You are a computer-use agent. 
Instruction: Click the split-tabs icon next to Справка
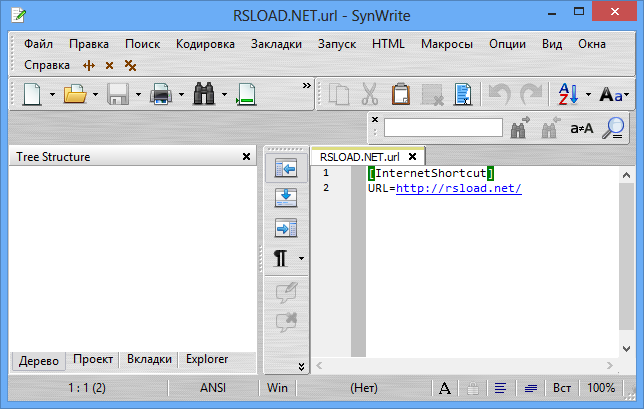pos(89,65)
